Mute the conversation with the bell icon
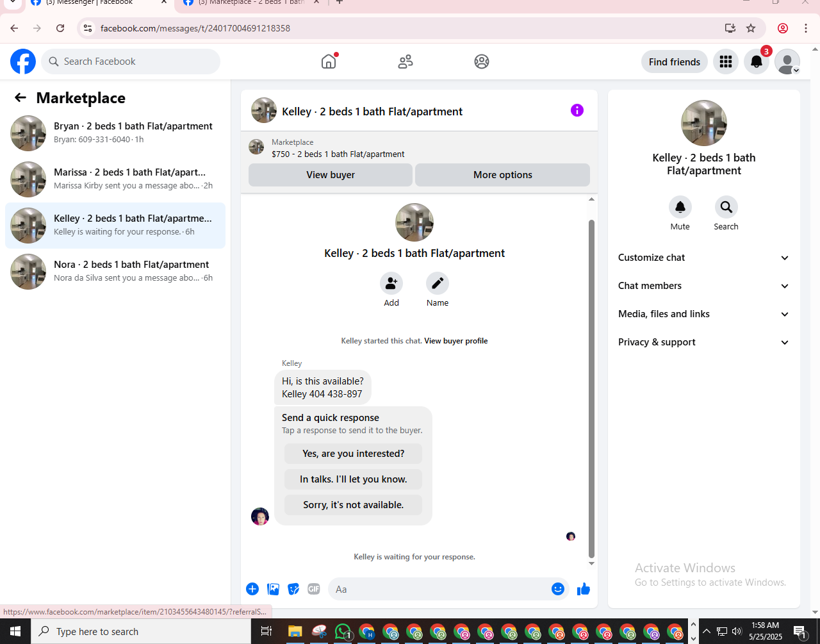The width and height of the screenshot is (820, 644). tap(680, 207)
